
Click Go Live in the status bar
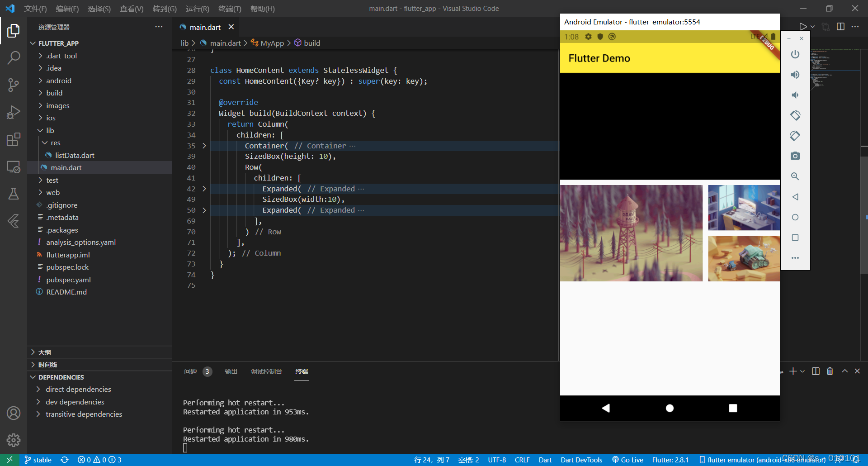[627, 460]
